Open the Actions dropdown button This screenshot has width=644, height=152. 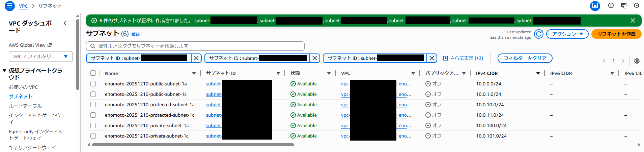pyautogui.click(x=567, y=34)
